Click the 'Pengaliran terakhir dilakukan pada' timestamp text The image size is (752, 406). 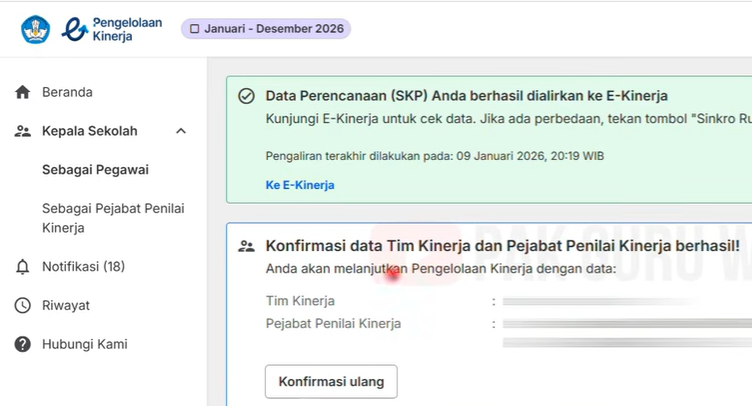point(435,156)
